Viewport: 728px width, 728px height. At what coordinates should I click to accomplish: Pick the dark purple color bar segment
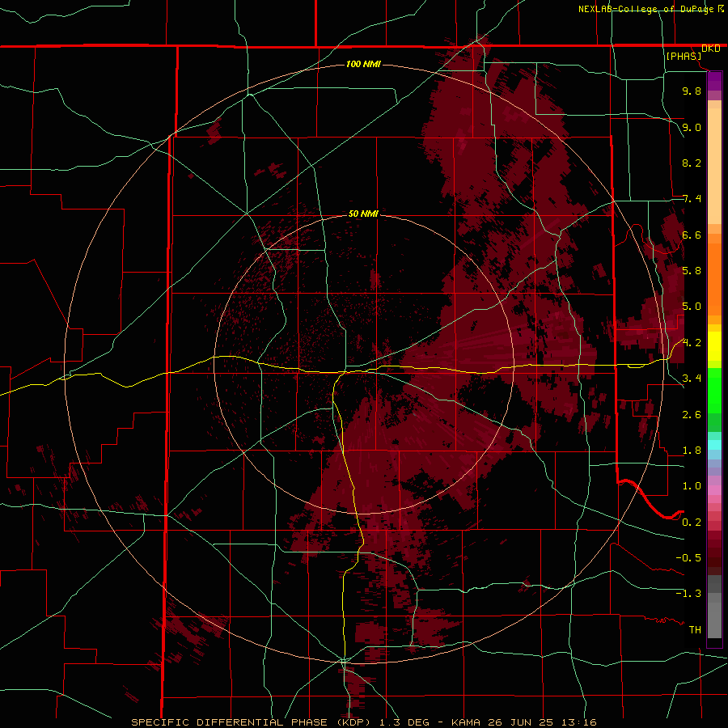pyautogui.click(x=714, y=81)
